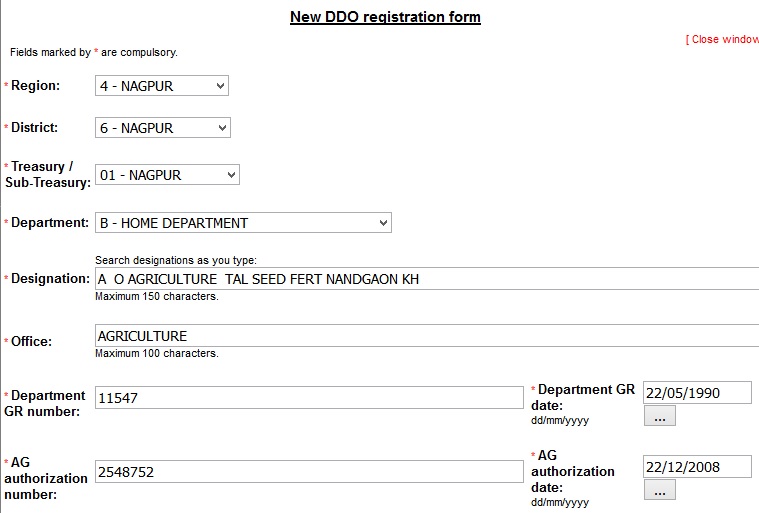759x513 pixels.
Task: Click the Department GR date field
Action: coord(697,392)
